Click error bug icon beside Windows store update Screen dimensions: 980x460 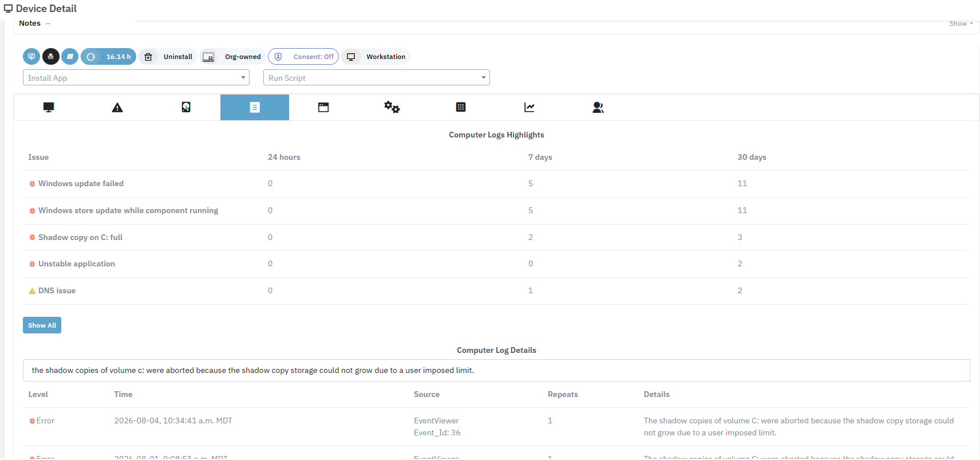[32, 211]
